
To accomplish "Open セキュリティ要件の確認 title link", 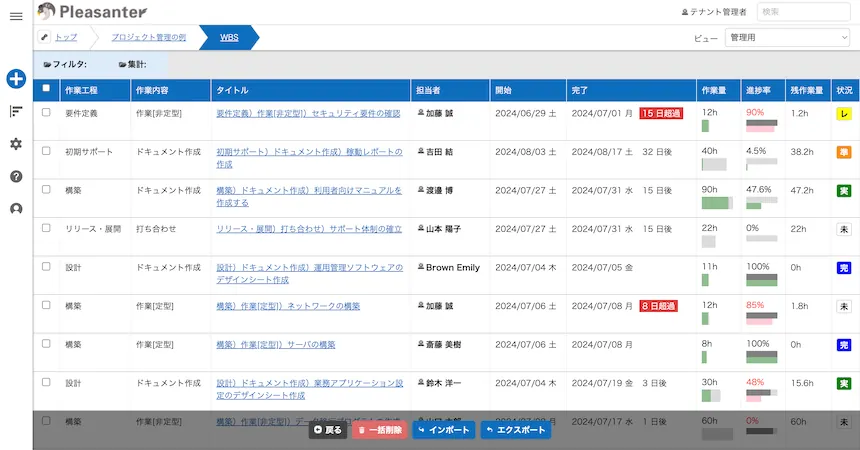I will (x=308, y=114).
